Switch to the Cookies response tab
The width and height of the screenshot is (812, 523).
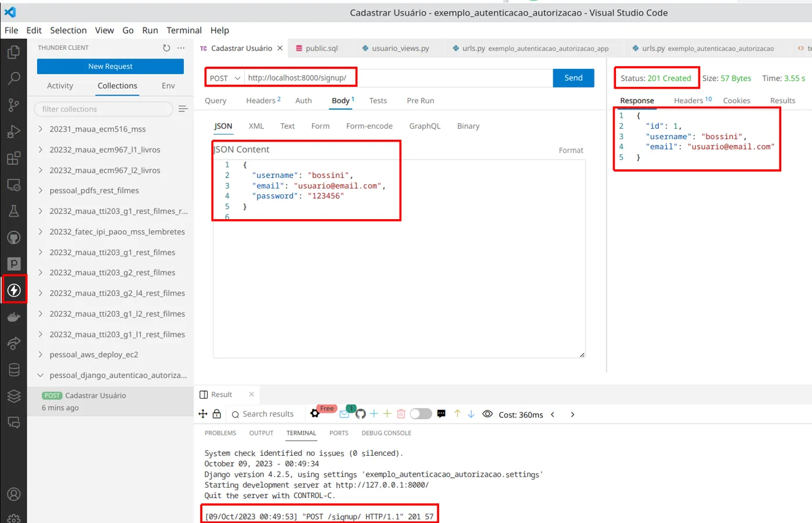pyautogui.click(x=737, y=101)
